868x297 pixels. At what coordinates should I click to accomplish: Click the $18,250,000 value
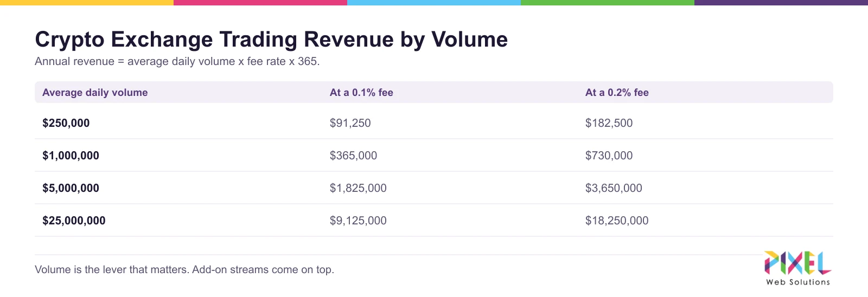tap(617, 221)
